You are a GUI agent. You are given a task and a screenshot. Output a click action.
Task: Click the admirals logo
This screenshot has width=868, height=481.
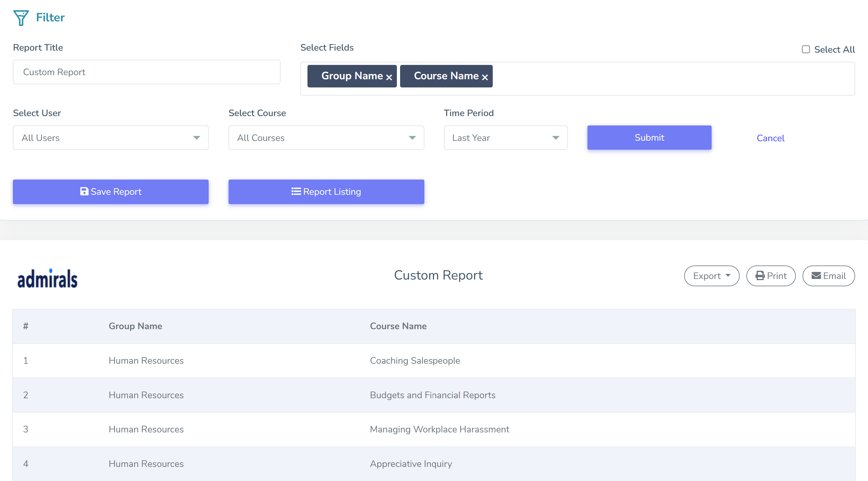point(48,278)
